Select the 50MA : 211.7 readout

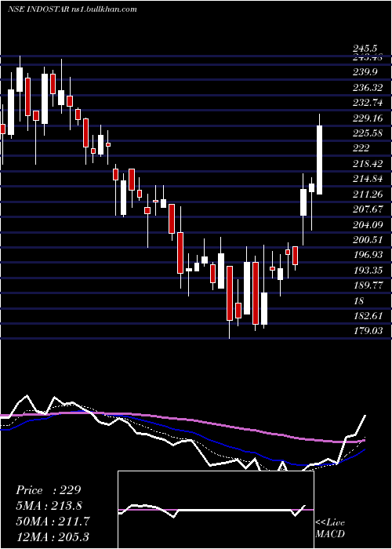[x=53, y=521]
